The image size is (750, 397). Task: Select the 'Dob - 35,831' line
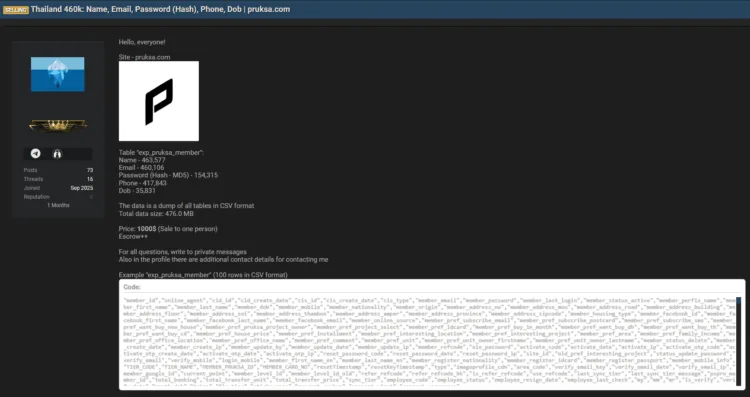coord(137,191)
